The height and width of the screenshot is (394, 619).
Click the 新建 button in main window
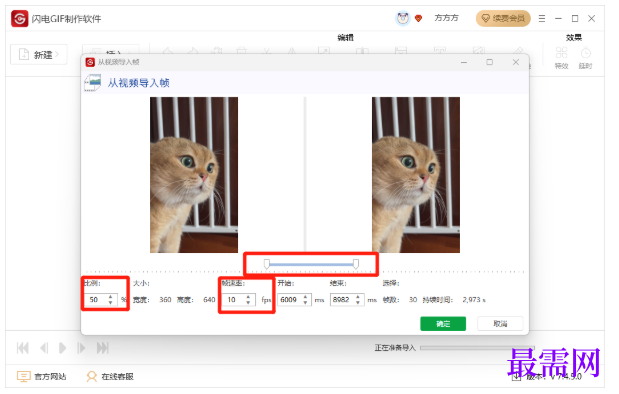39,54
